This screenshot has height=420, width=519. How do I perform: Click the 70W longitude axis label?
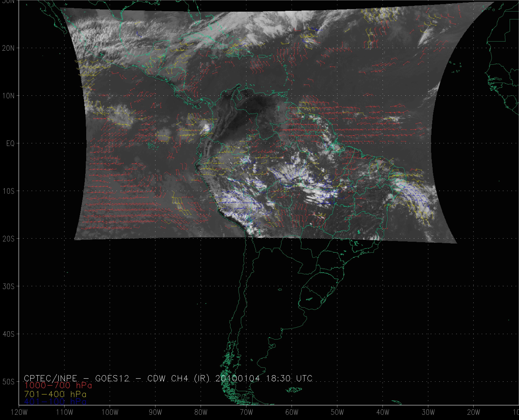click(x=246, y=412)
